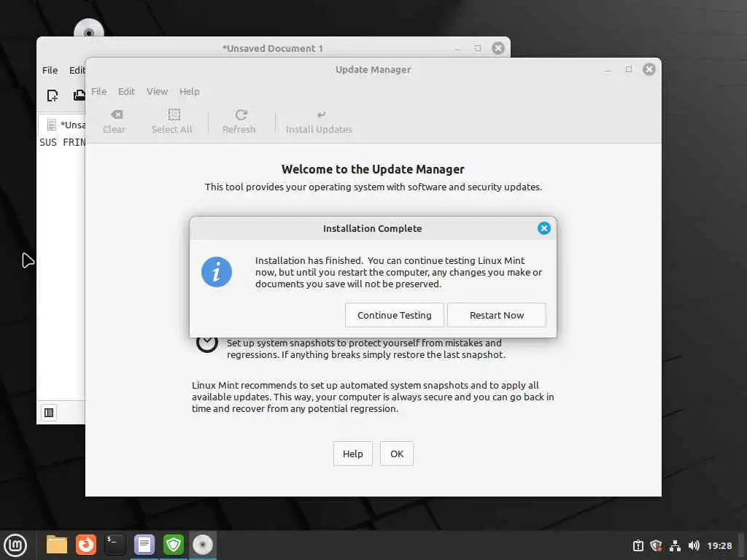The width and height of the screenshot is (747, 560).
Task: Open the volume tray icon
Action: coord(694,545)
